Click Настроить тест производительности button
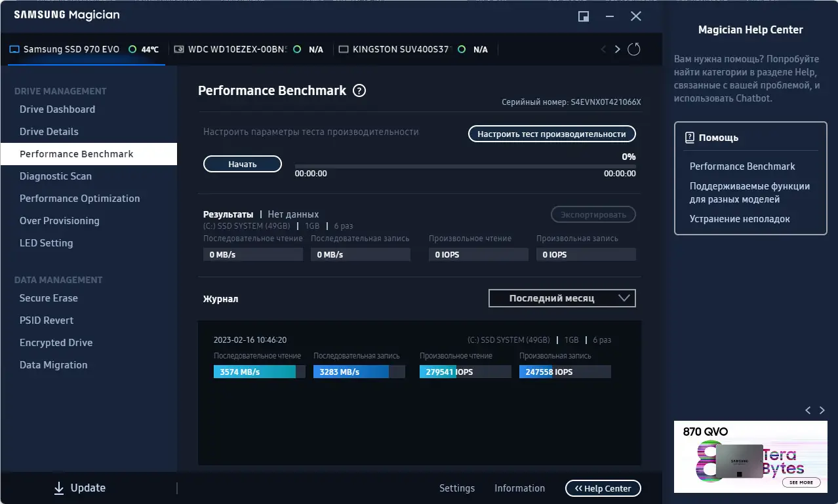Image resolution: width=838 pixels, height=504 pixels. (x=552, y=134)
